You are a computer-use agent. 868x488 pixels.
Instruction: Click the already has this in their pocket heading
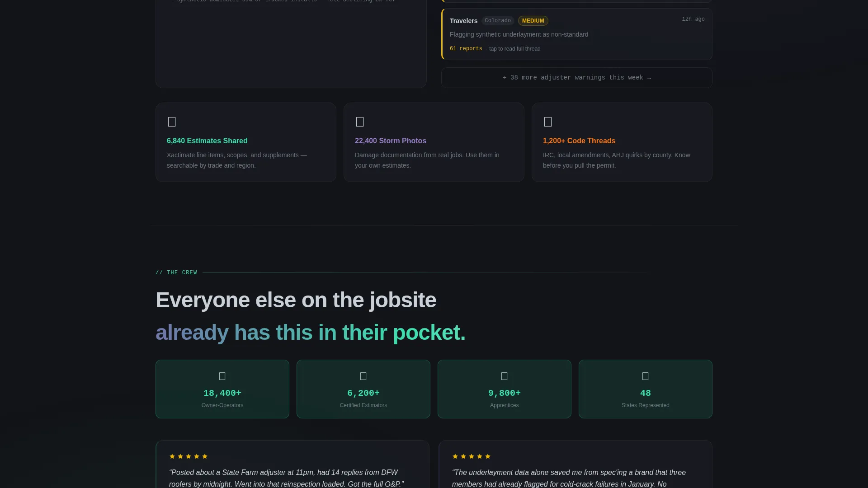pyautogui.click(x=311, y=333)
